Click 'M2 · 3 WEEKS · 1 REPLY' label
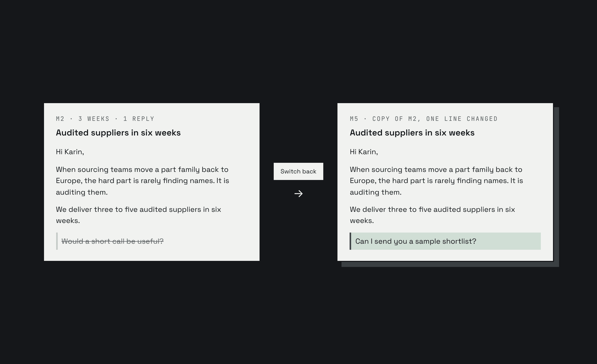Image resolution: width=597 pixels, height=364 pixels. pyautogui.click(x=105, y=119)
